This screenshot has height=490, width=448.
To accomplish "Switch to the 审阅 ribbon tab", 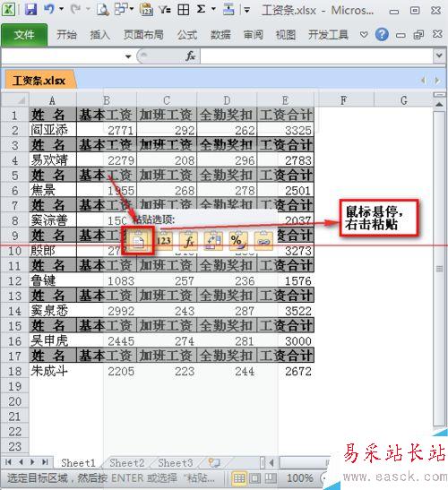I will coord(253,34).
